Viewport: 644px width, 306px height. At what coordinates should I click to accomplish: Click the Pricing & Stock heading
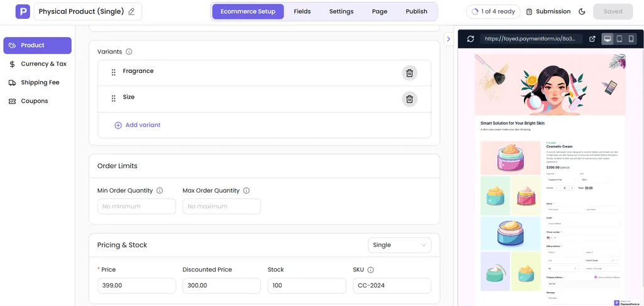(122, 245)
